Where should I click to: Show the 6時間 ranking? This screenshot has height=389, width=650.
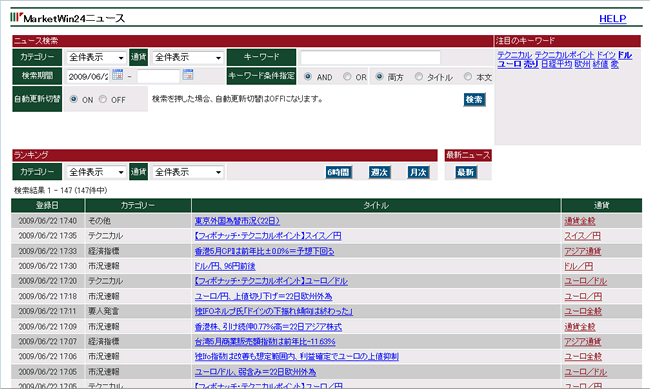pyautogui.click(x=339, y=172)
